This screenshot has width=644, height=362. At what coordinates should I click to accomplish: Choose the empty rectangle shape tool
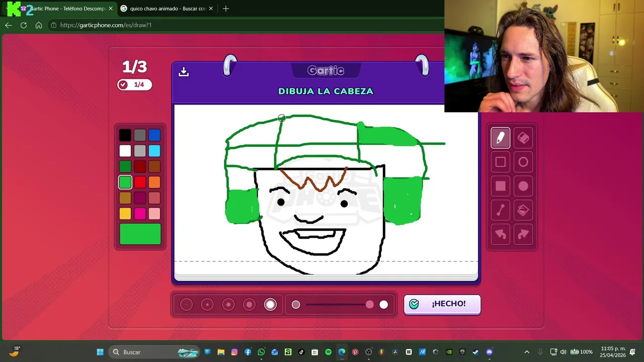click(500, 162)
